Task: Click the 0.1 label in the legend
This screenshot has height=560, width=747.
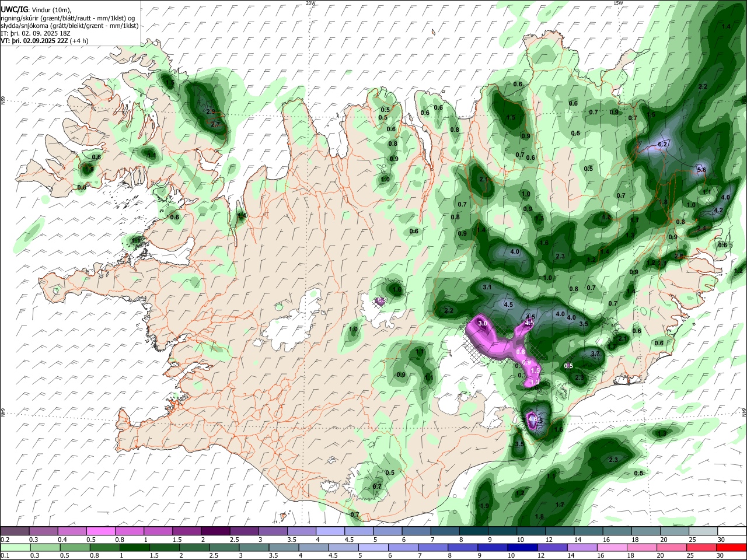Action: click(5, 555)
